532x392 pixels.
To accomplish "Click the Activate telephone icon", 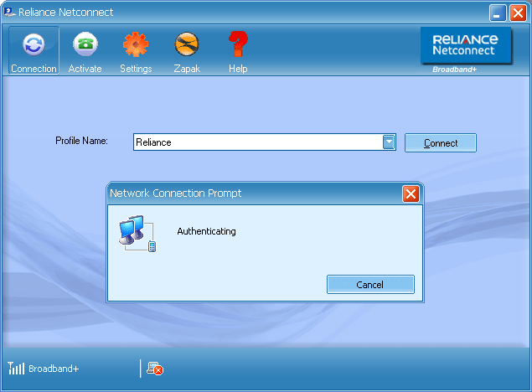I will coord(85,44).
